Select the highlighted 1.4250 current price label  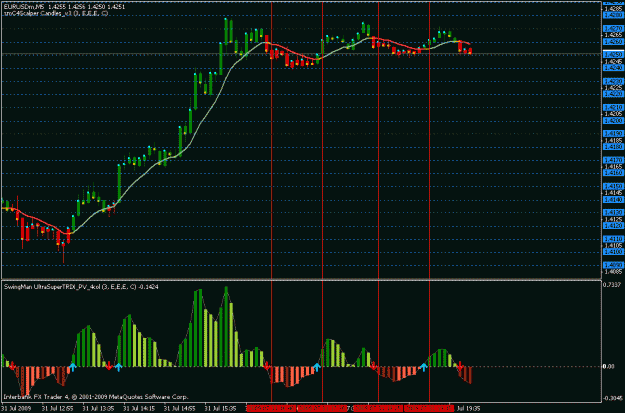click(613, 54)
